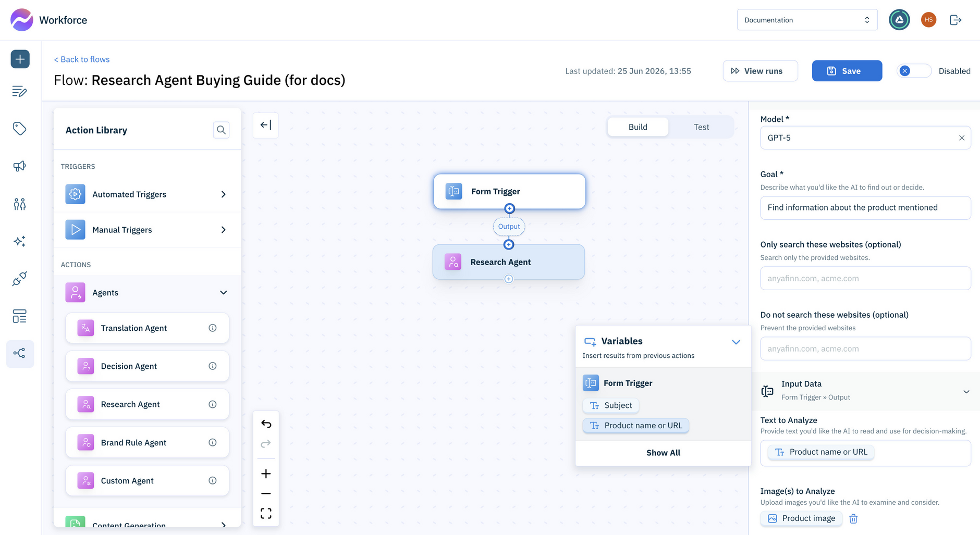Open the HS user avatar

tap(928, 20)
